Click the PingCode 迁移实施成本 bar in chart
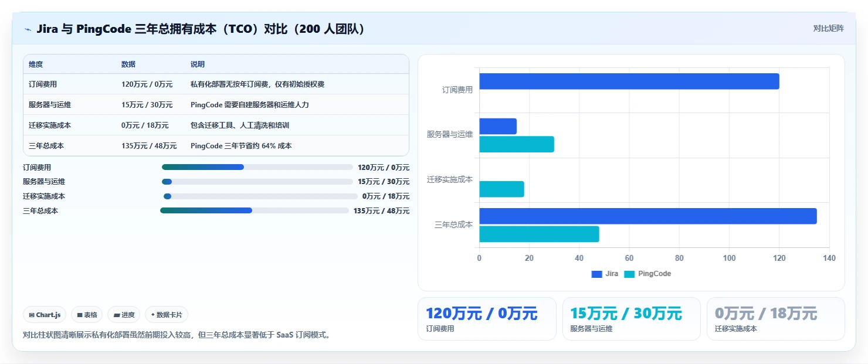Image resolution: width=868 pixels, height=364 pixels. click(x=502, y=189)
